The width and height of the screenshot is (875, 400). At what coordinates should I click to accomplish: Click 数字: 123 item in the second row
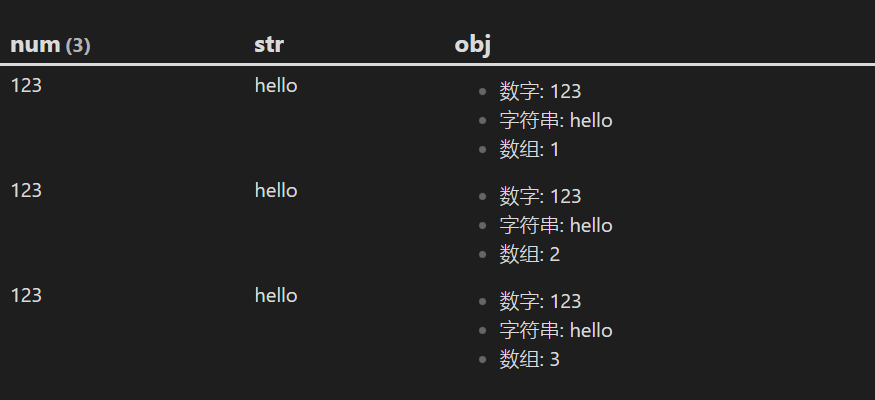(x=540, y=196)
